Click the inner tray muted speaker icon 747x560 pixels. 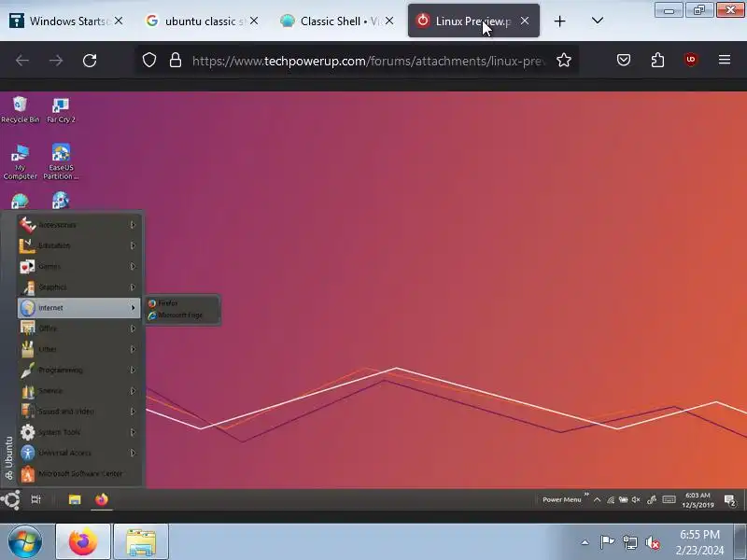tap(636, 499)
